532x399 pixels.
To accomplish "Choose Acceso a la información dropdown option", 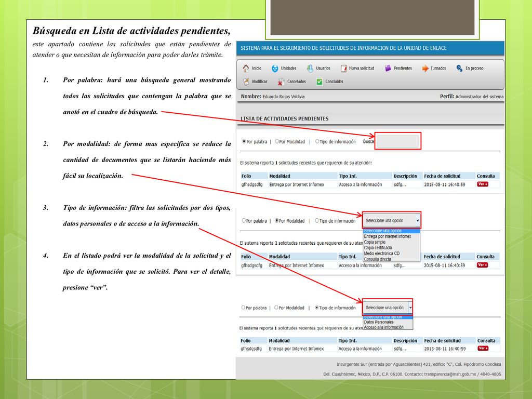I will tap(388, 327).
